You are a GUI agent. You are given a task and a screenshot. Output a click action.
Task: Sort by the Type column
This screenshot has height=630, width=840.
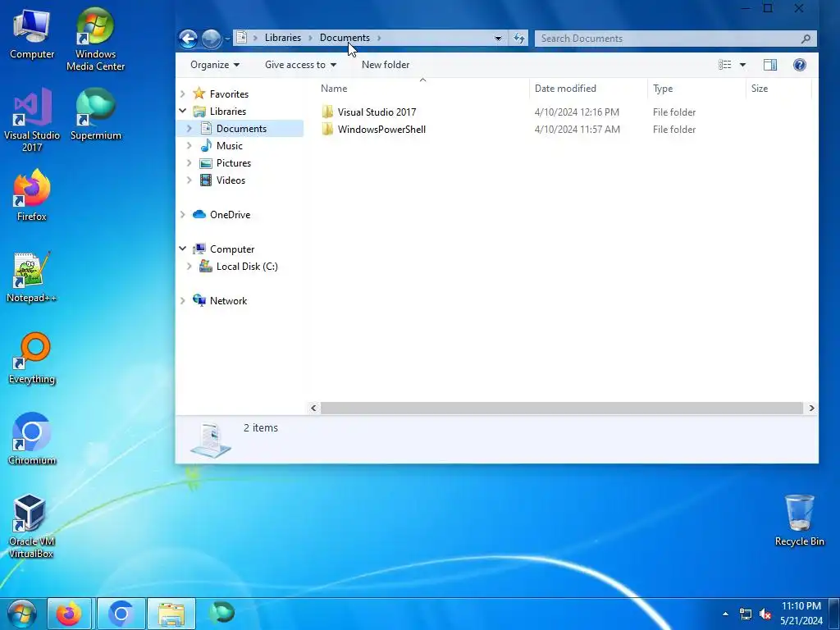point(696,89)
